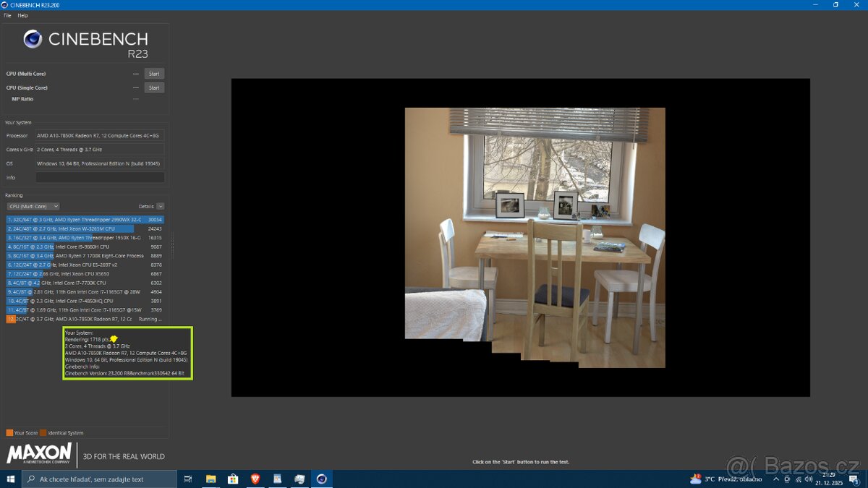This screenshot has width=868, height=488.
Task: Open Brave browser from the taskbar
Action: 255,479
